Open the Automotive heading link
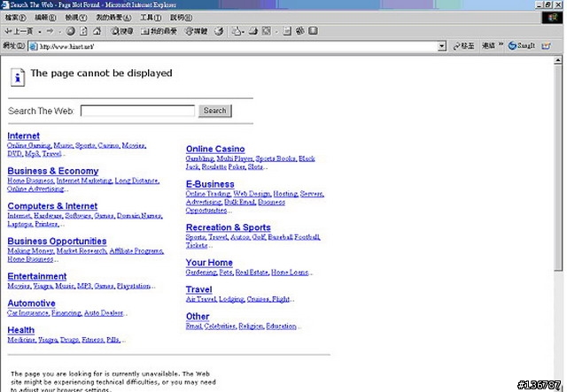Screen dimensions: 567x392 32,304
